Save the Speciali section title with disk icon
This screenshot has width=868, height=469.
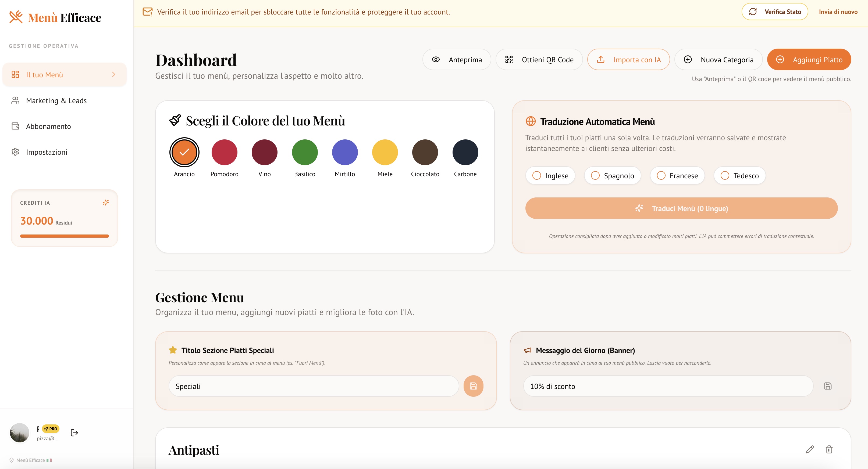(474, 386)
